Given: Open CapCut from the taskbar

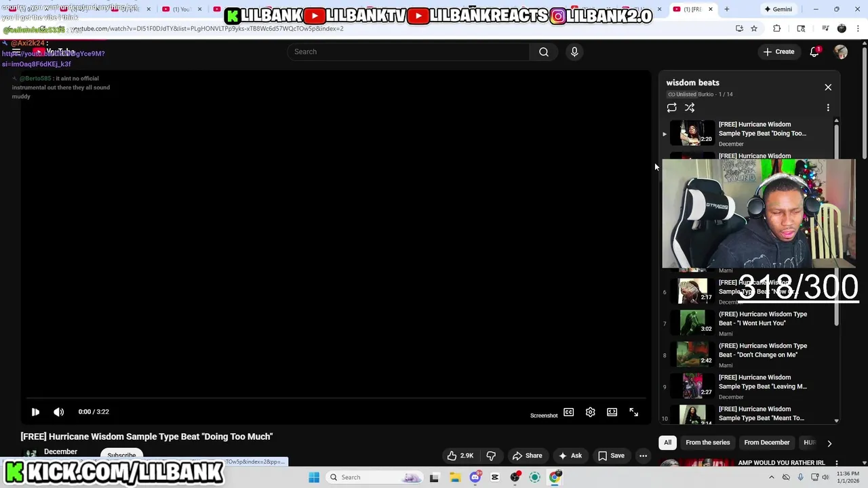Looking at the screenshot, I should [x=495, y=477].
